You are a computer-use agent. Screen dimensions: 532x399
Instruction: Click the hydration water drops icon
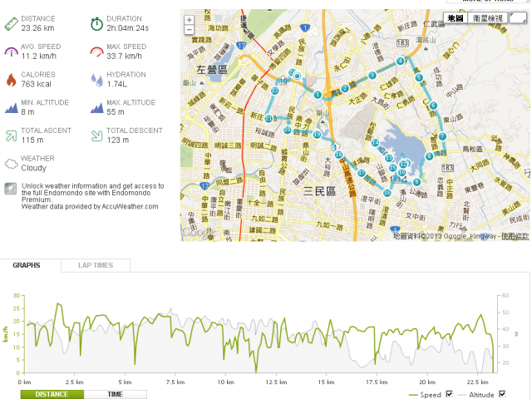point(96,80)
